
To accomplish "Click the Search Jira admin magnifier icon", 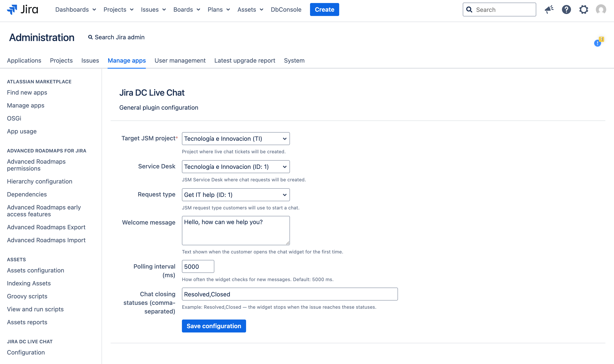I will 90,37.
